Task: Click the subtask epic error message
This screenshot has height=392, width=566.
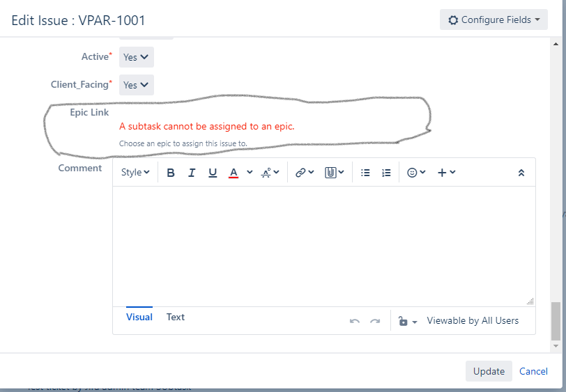Action: (x=207, y=127)
